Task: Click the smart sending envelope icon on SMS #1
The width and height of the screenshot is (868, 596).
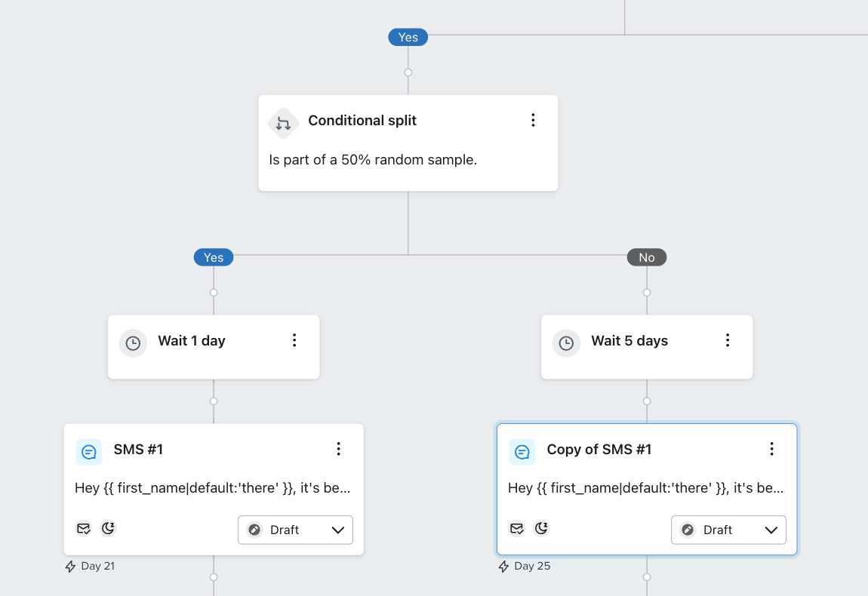Action: coord(84,528)
